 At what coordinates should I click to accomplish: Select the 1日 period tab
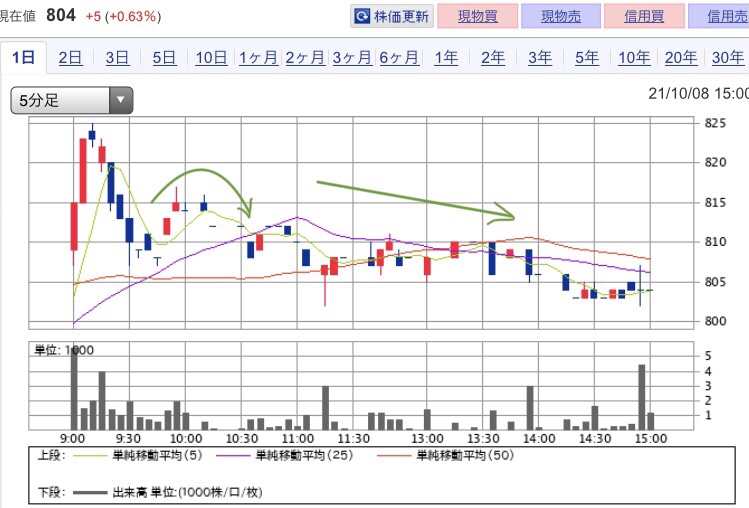coord(23,58)
